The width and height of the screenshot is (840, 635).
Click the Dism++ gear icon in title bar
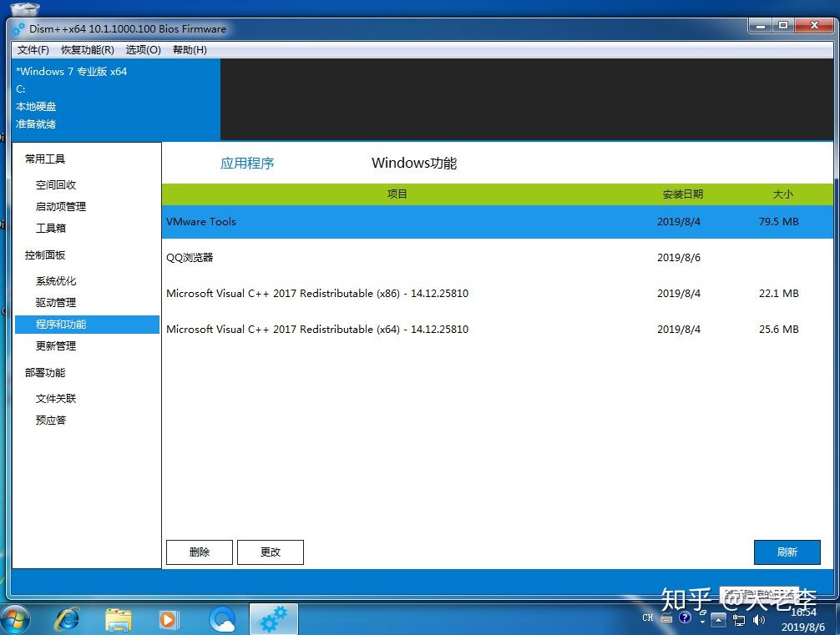pos(18,29)
